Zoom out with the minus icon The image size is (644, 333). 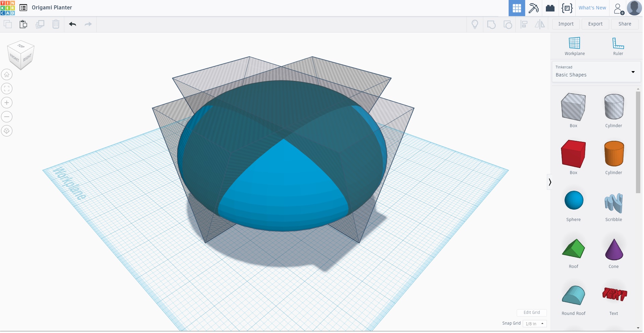pyautogui.click(x=7, y=117)
